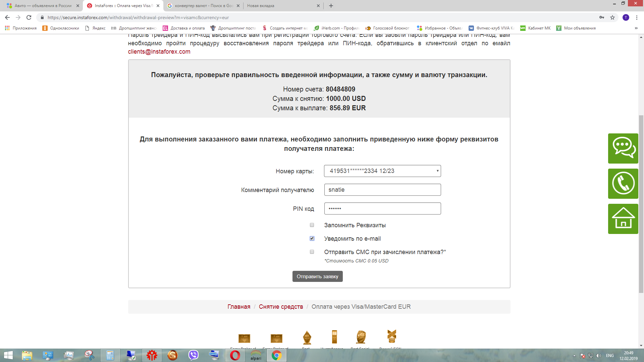Open the iHerb.com bookmark
644x362 pixels.
click(336, 28)
